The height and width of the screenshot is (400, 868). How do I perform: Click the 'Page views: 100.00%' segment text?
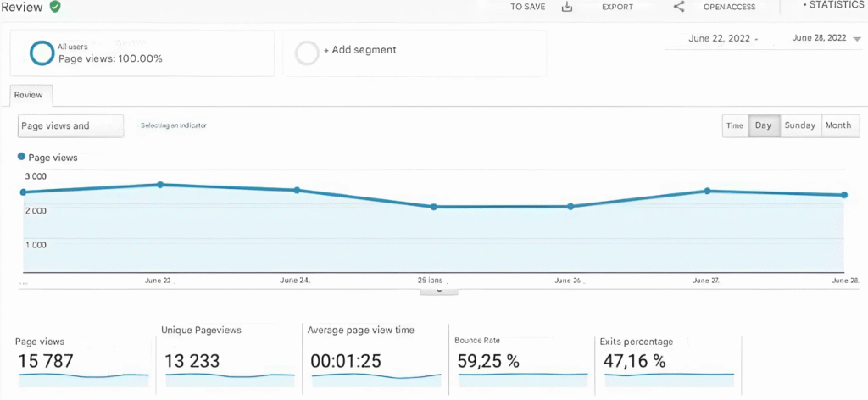[x=111, y=58]
